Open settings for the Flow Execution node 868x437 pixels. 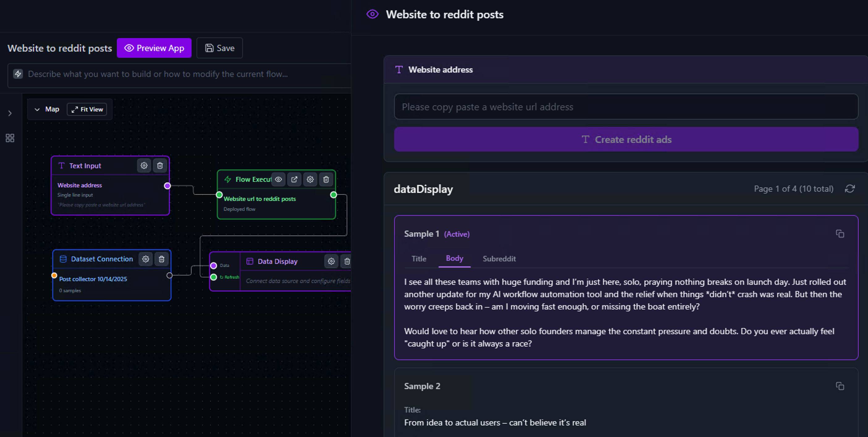pos(310,179)
